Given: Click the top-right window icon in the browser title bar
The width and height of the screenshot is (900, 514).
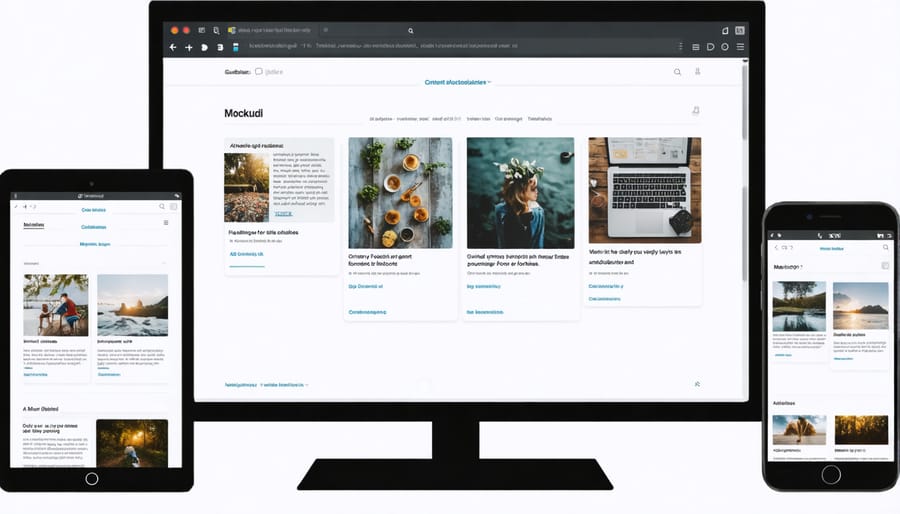Looking at the screenshot, I should pyautogui.click(x=740, y=30).
